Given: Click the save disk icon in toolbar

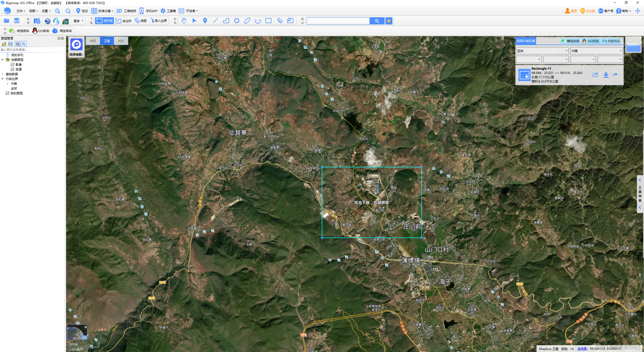Looking at the screenshot, I should (x=17, y=21).
